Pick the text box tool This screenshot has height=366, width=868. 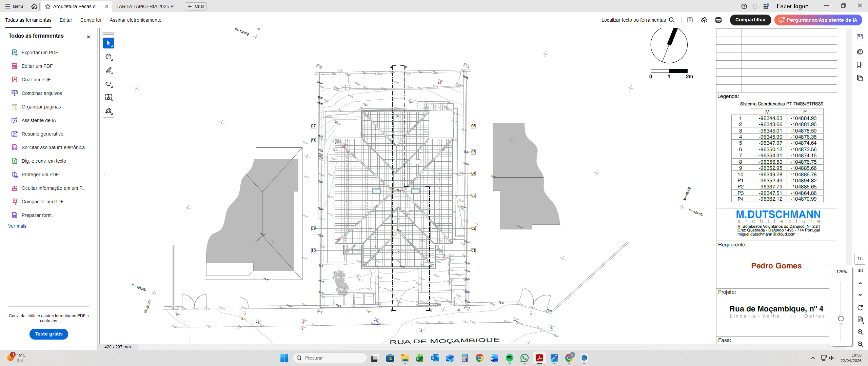click(x=108, y=98)
